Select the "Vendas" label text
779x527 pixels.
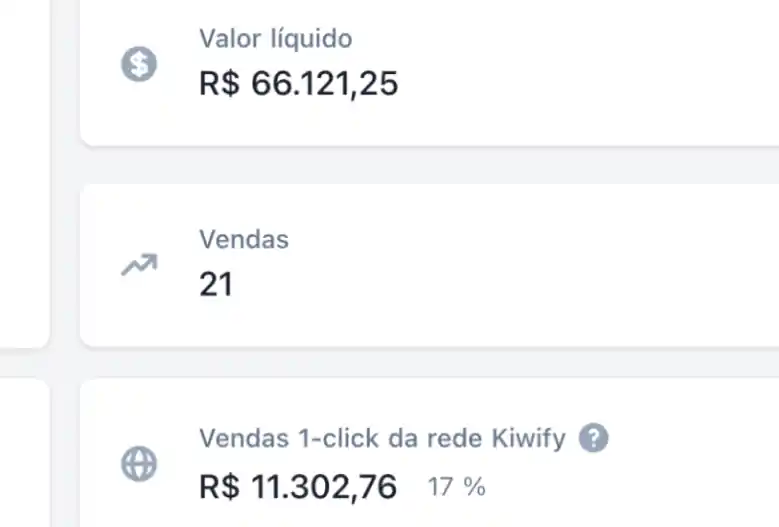tap(244, 240)
